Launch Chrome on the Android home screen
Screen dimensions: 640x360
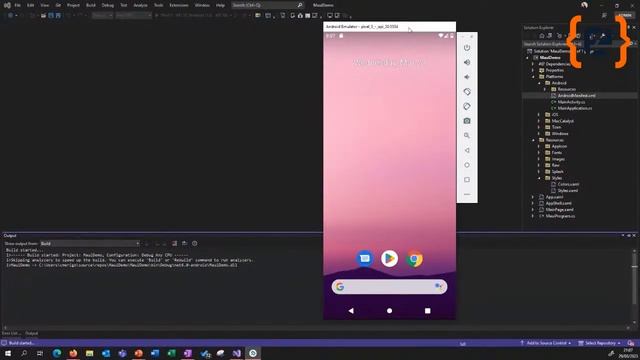coord(414,259)
